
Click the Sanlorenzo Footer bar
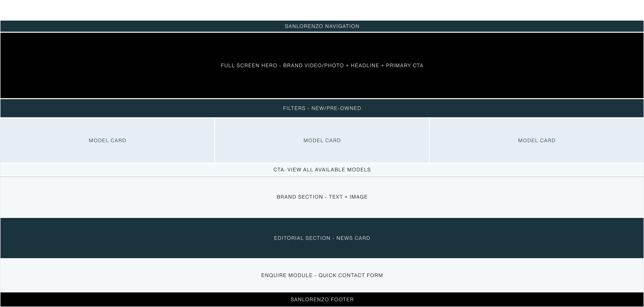(322, 299)
